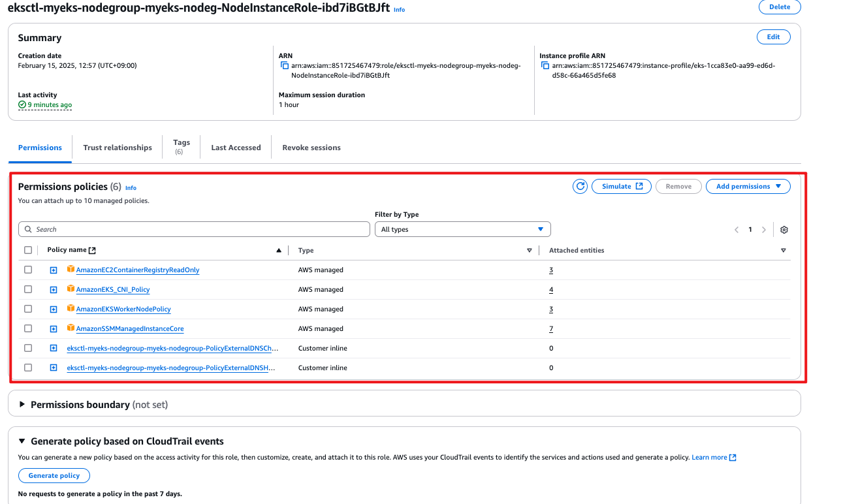841x504 pixels.
Task: Refresh the permissions policies list
Action: [580, 186]
